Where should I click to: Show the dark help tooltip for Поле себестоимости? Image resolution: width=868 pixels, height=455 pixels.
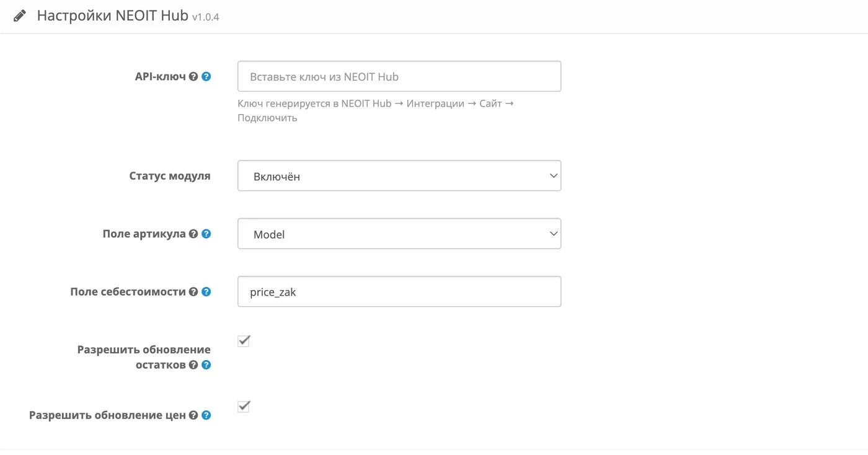point(193,291)
